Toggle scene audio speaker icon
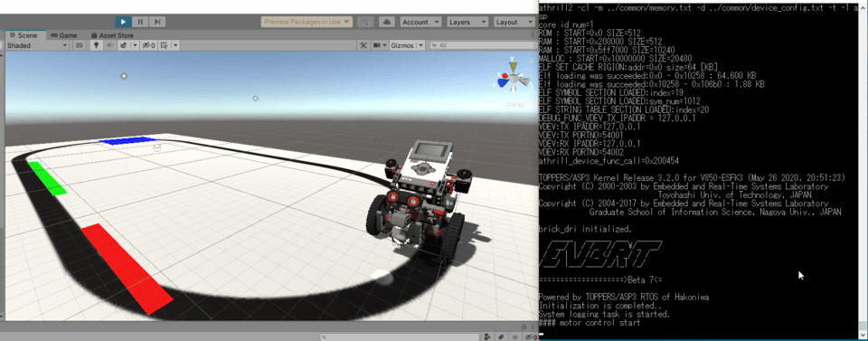 pos(110,45)
